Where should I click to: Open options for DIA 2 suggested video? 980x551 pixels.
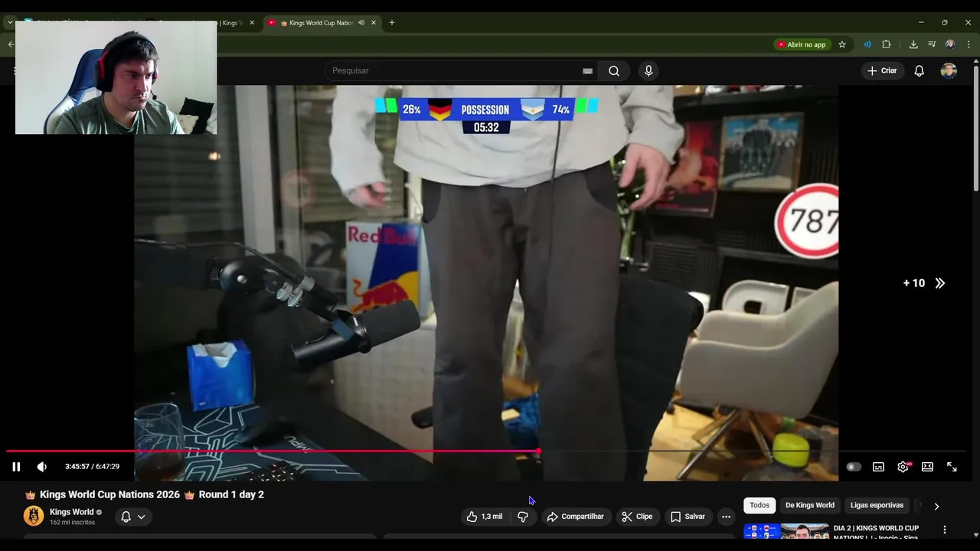[x=944, y=530]
